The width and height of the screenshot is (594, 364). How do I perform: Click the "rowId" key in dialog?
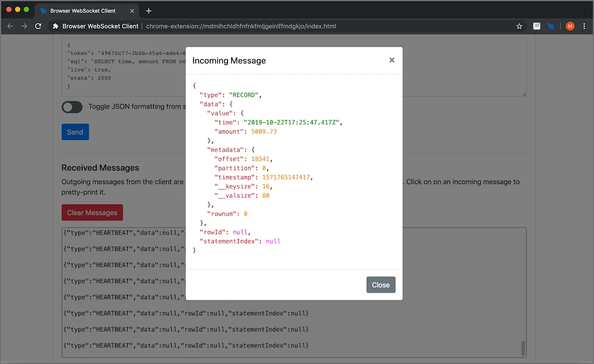pos(213,232)
